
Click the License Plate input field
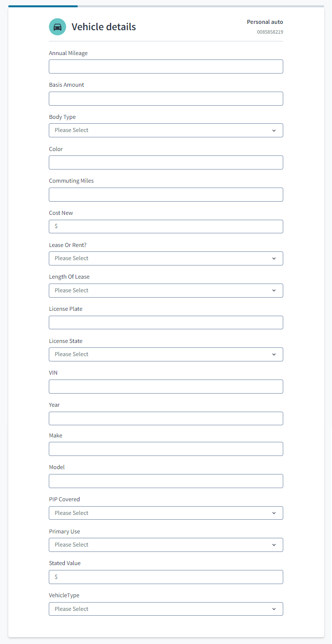pos(166,322)
